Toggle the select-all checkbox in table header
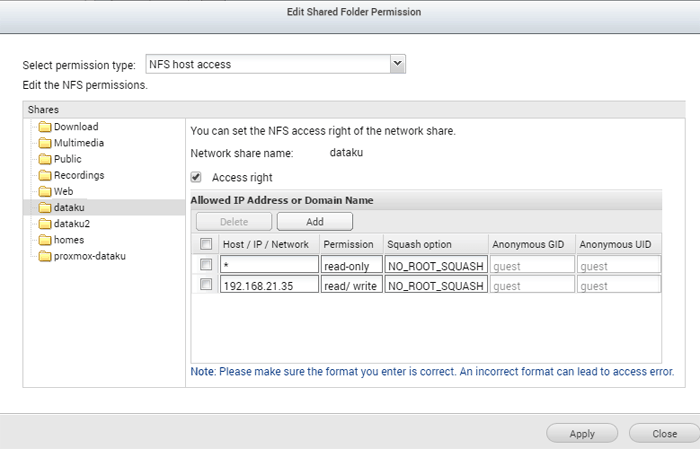The image size is (700, 449). (206, 244)
